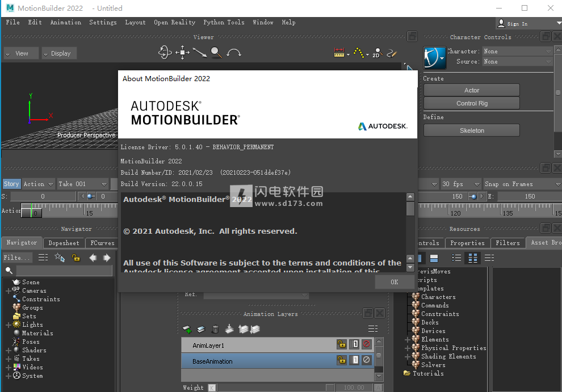Image resolution: width=562 pixels, height=392 pixels.
Task: Switch Resources to large icon view
Action: tap(473, 258)
